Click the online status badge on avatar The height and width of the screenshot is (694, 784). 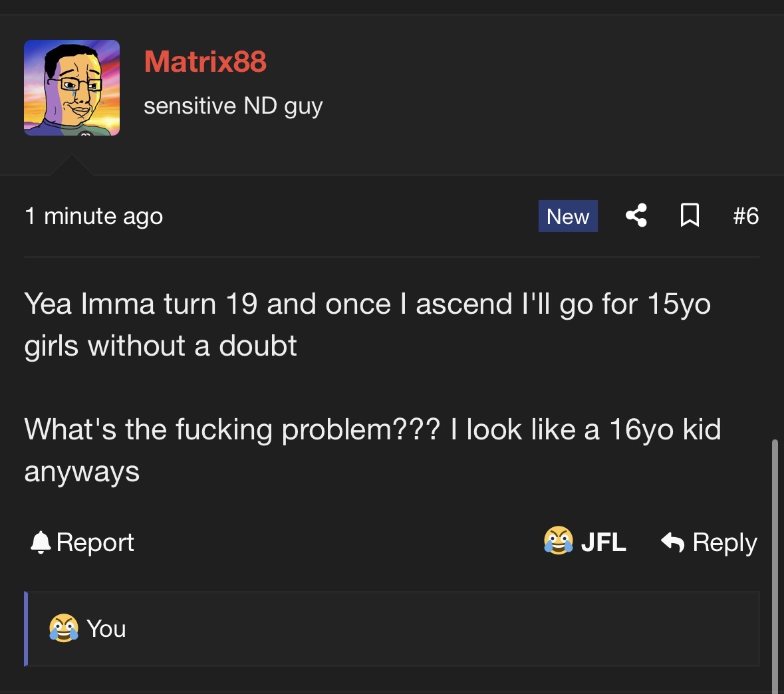[x=86, y=133]
